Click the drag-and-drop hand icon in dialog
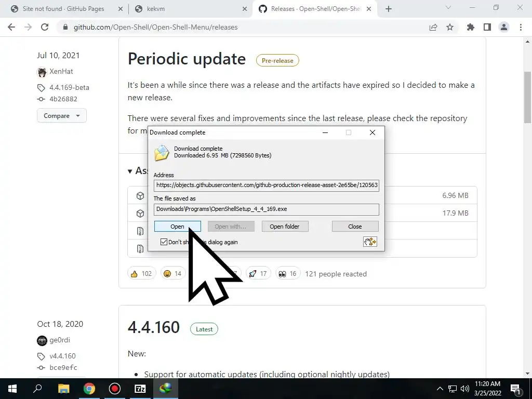Viewport: 532px width, 399px height. 370,242
